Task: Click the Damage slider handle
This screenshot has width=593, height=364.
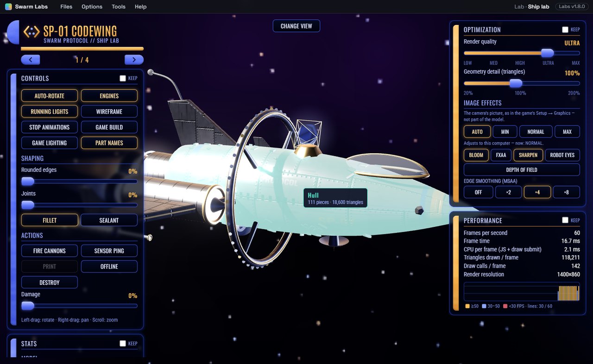Action: click(28, 306)
